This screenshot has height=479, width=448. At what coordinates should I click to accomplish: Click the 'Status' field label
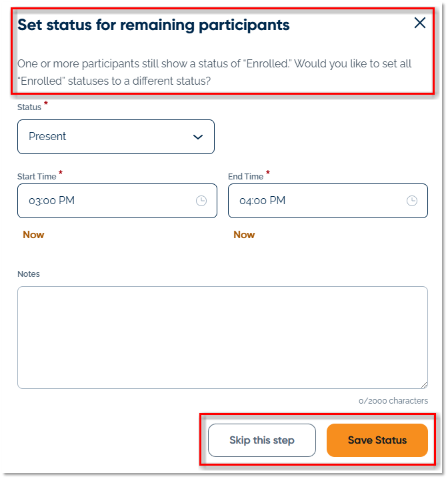(29, 107)
